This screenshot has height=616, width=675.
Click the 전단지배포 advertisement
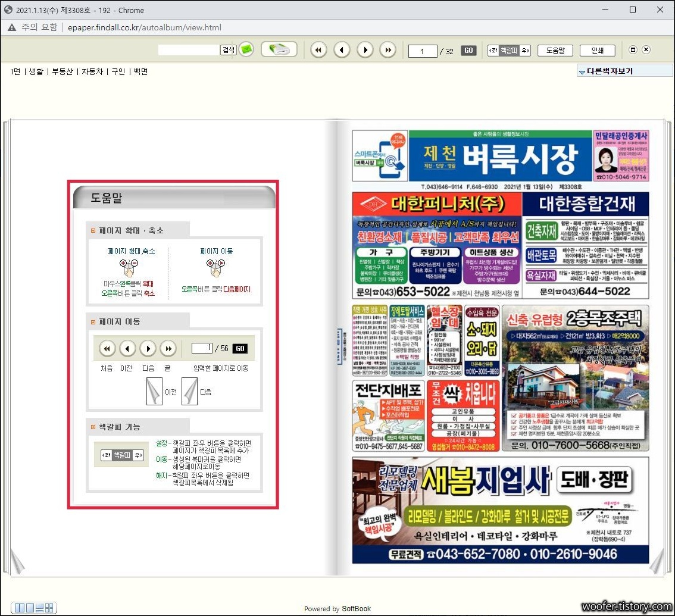(389, 415)
